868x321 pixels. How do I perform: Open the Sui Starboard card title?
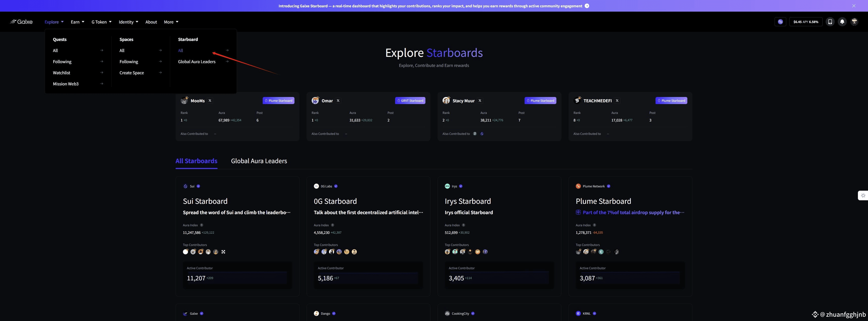pos(205,201)
